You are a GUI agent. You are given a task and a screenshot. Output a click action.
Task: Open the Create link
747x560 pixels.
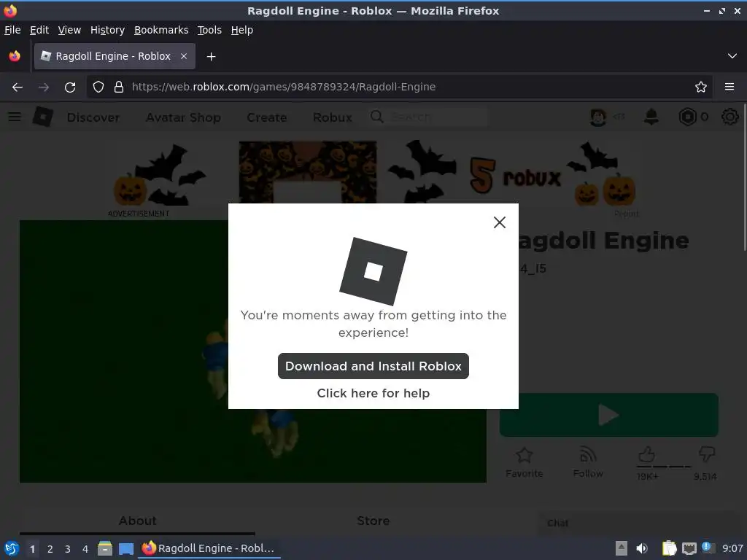[267, 117]
